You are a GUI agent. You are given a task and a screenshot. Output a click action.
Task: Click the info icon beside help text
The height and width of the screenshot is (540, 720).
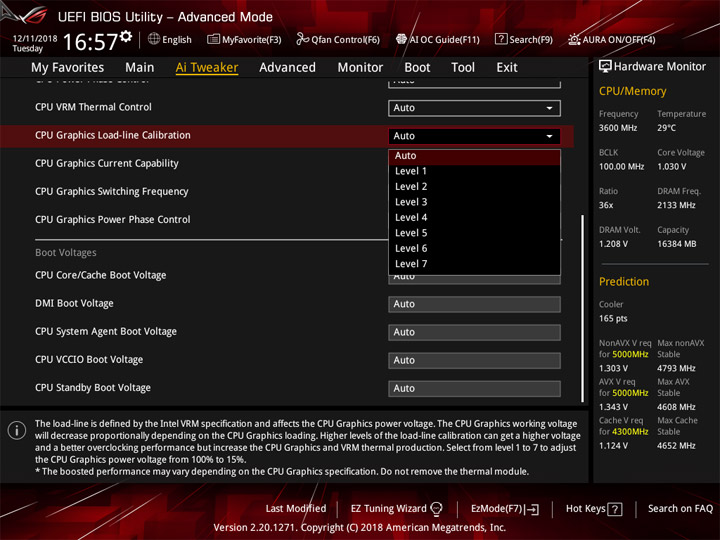17,430
